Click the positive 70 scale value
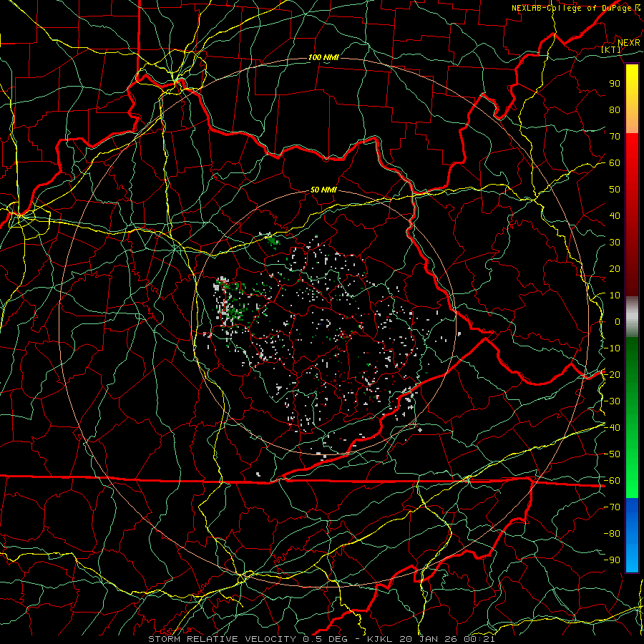This screenshot has width=644, height=644. [615, 137]
